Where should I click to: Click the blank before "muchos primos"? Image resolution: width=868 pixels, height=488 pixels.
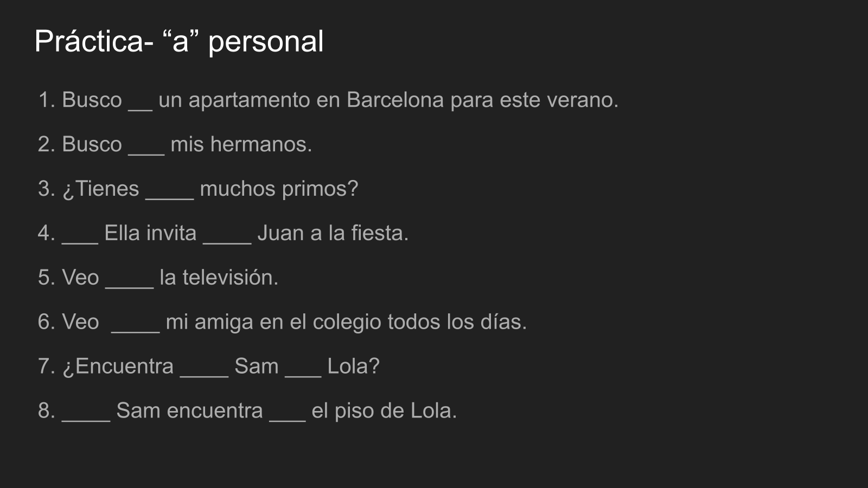pyautogui.click(x=170, y=195)
